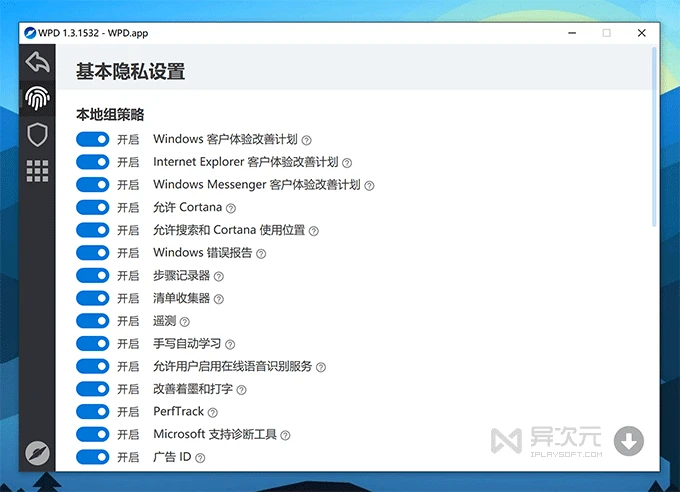Click the planet icon at sidebar bottom
The image size is (680, 492).
pyautogui.click(x=37, y=453)
